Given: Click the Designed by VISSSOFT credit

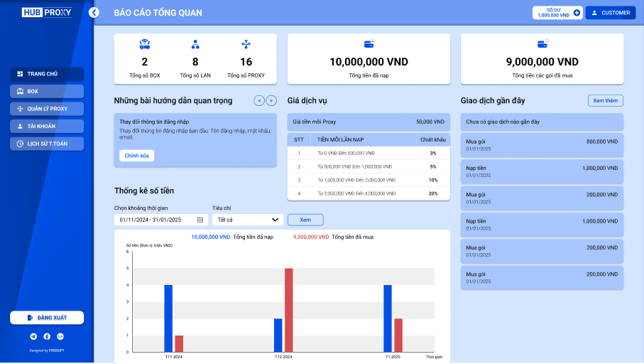Looking at the screenshot, I should [x=47, y=350].
